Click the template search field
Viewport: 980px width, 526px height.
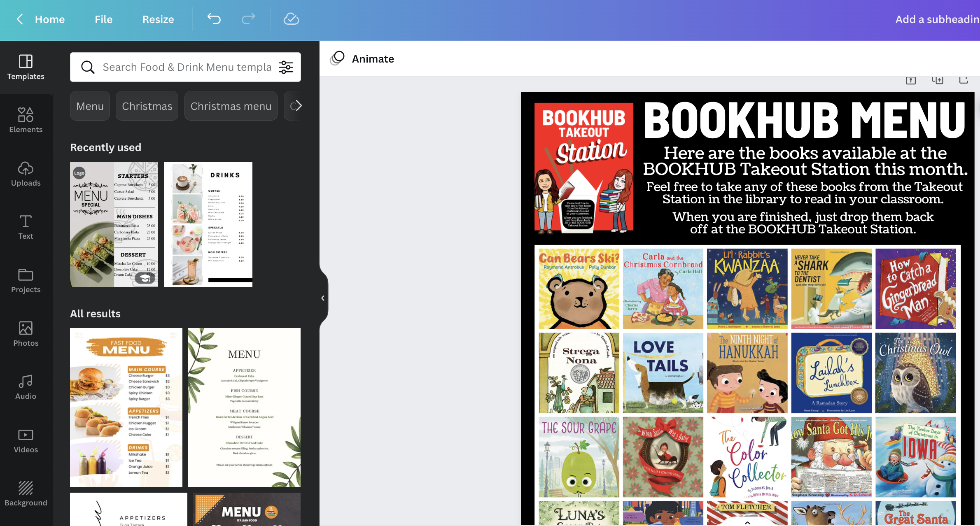pos(187,67)
